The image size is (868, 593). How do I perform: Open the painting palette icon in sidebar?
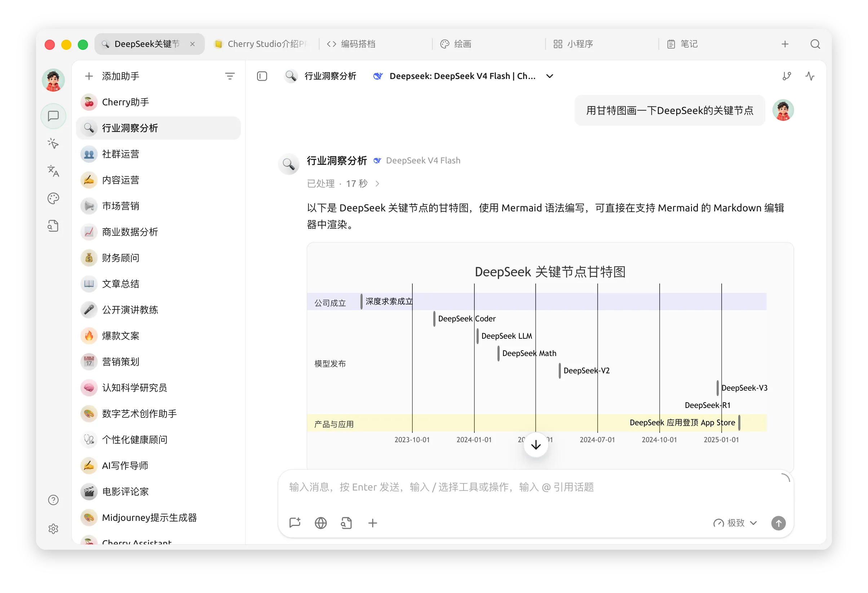(x=53, y=198)
